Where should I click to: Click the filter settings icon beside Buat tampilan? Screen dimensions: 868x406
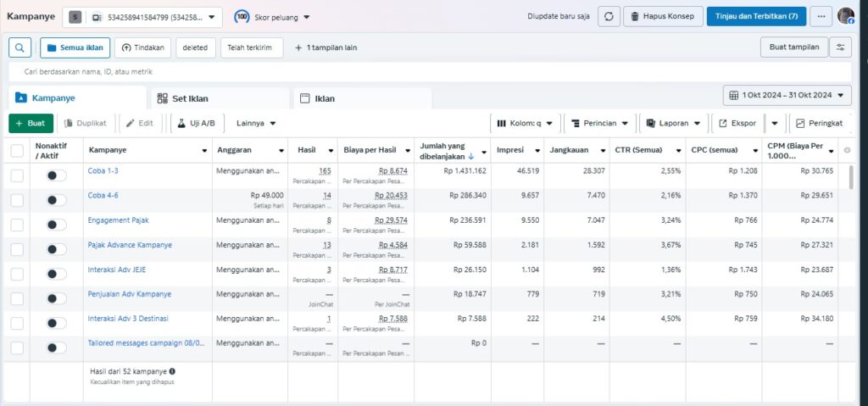click(x=840, y=47)
